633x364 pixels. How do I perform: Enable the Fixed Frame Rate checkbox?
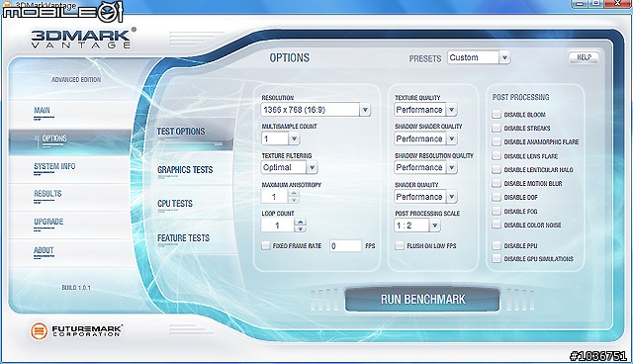pyautogui.click(x=266, y=245)
